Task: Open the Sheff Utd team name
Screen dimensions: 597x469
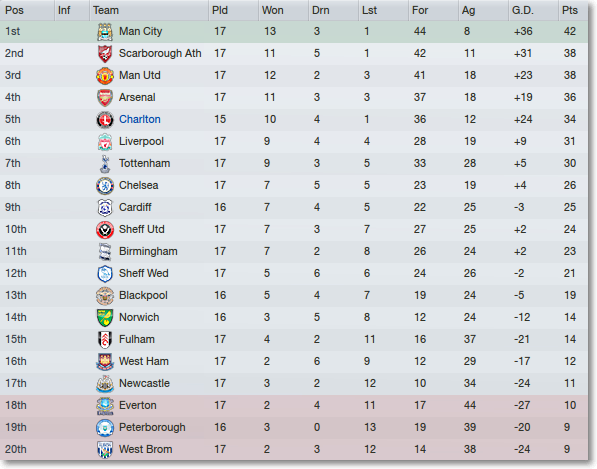Action: click(142, 229)
